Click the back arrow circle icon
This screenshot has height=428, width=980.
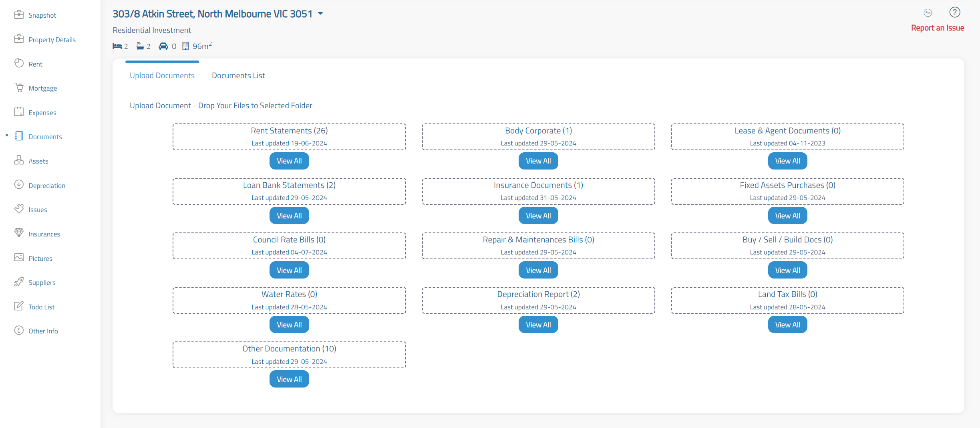[928, 13]
